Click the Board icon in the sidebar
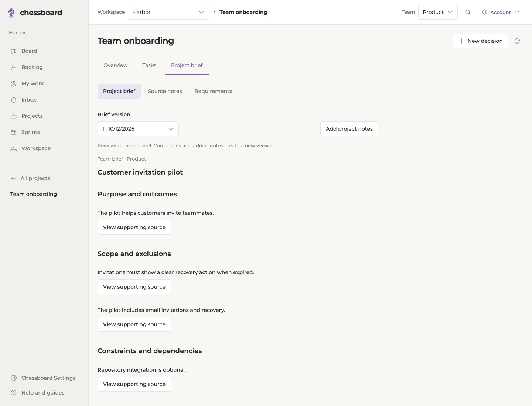This screenshot has width=532, height=406. [14, 51]
